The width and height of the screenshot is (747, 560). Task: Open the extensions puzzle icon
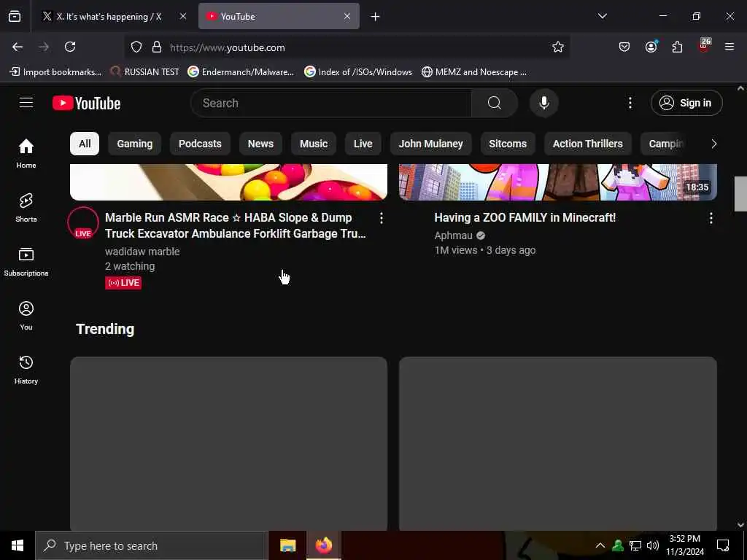pos(677,47)
